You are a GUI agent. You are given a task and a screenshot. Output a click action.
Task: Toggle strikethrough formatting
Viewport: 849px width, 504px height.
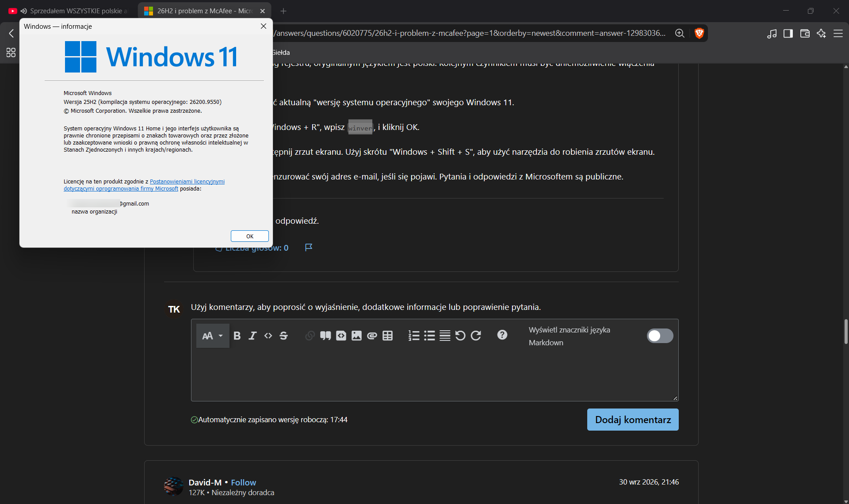[283, 336]
